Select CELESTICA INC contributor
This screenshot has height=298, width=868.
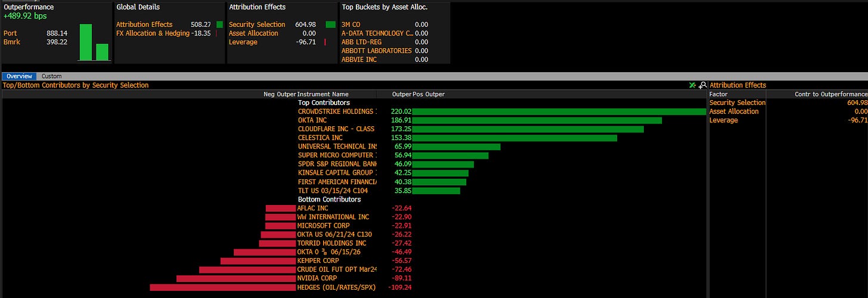point(320,138)
